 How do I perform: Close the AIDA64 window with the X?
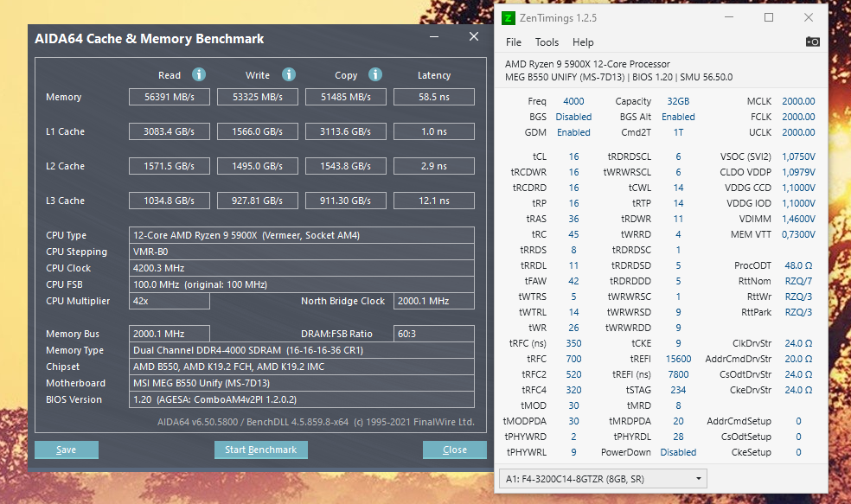[474, 36]
